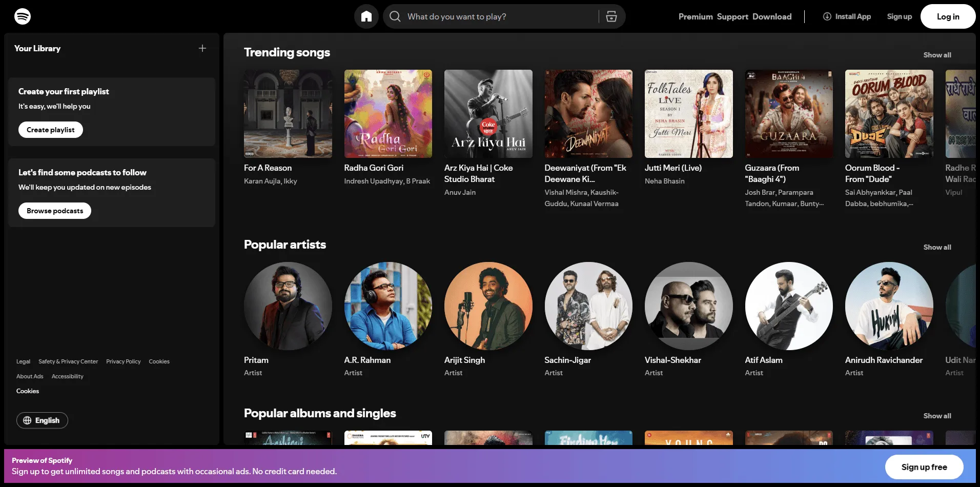The width and height of the screenshot is (980, 487).
Task: Open the Support link
Action: [732, 16]
